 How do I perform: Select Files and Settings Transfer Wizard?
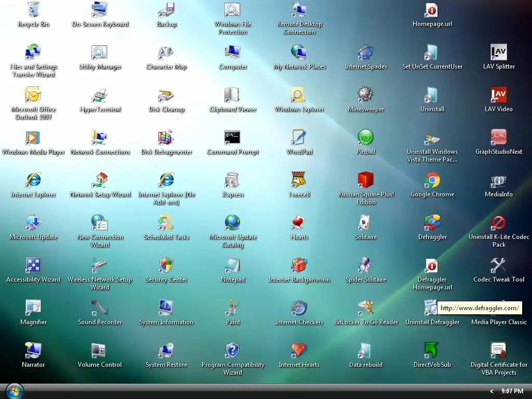coord(33,52)
